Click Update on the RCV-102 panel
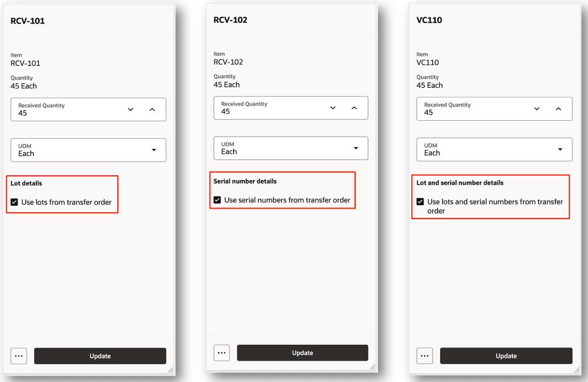The height and width of the screenshot is (382, 588). click(x=302, y=352)
